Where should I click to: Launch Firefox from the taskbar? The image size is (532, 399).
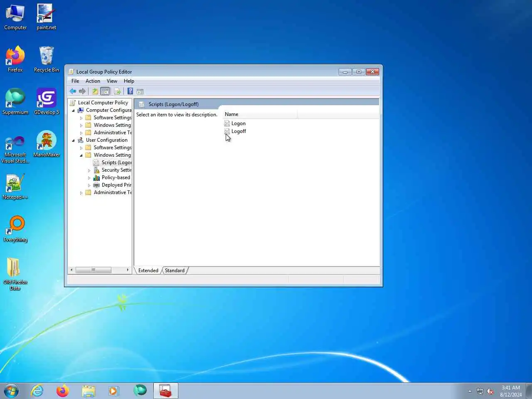pyautogui.click(x=62, y=391)
